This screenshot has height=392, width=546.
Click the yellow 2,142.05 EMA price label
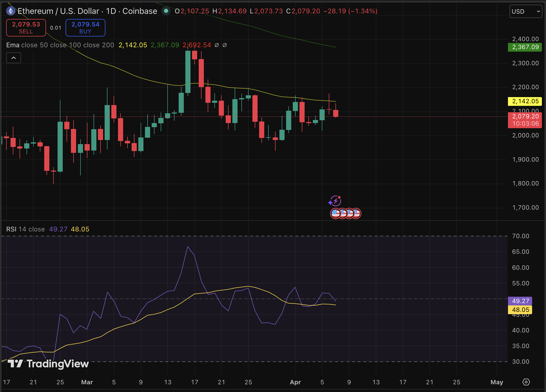525,101
